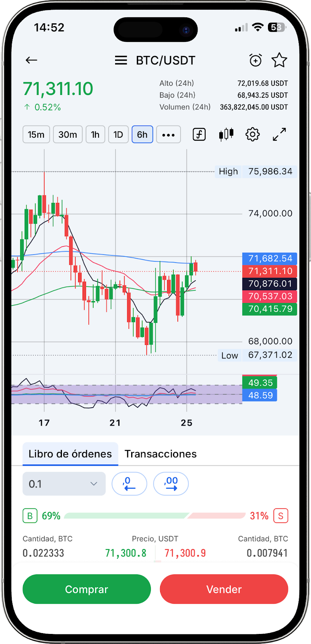Open the Transacciones tab
Image resolution: width=311 pixels, height=644 pixels.
(x=161, y=454)
